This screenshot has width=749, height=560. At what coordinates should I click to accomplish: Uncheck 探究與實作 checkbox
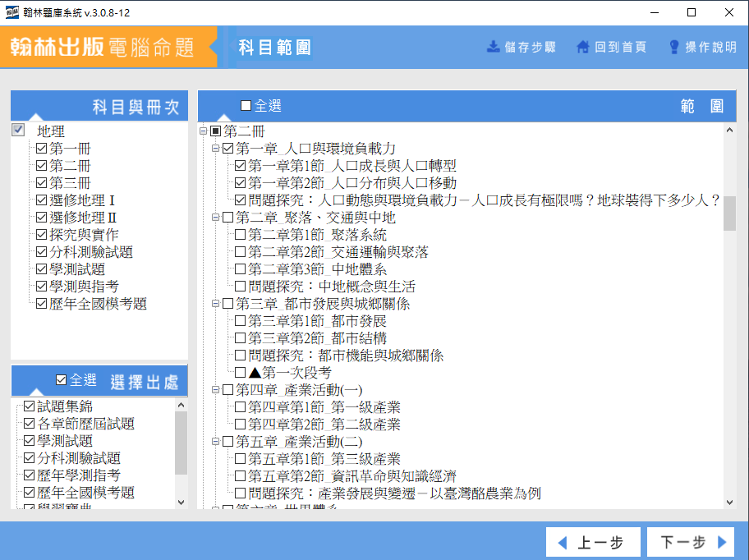tap(42, 234)
